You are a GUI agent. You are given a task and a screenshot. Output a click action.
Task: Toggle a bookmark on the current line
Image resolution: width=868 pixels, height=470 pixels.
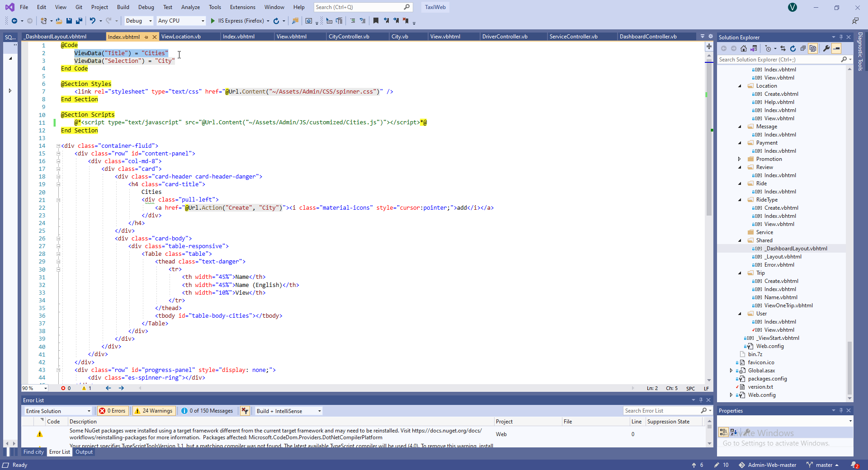pyautogui.click(x=376, y=21)
